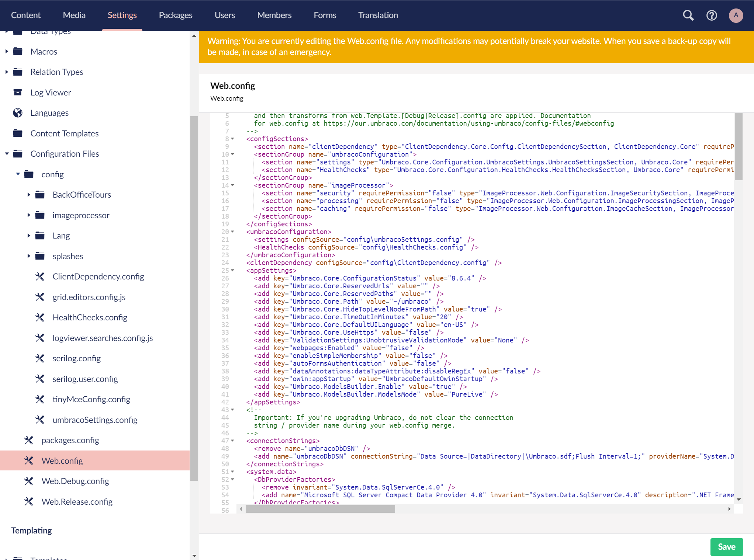Image resolution: width=754 pixels, height=560 pixels.
Task: Open the HealthChecks.config file
Action: coord(90,317)
